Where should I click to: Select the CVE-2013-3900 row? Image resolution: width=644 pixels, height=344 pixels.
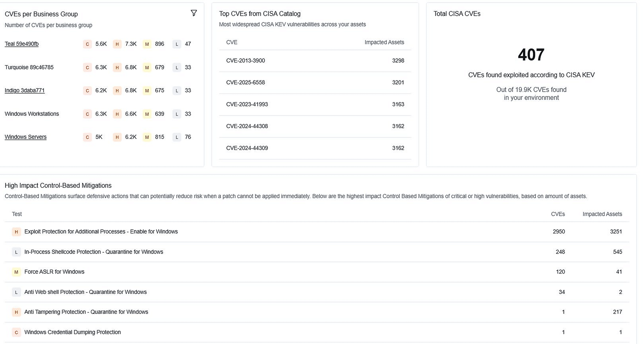pyautogui.click(x=245, y=61)
